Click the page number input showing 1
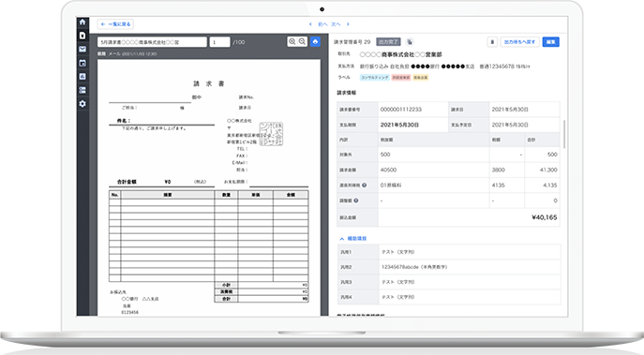The image size is (644, 355). (x=219, y=42)
